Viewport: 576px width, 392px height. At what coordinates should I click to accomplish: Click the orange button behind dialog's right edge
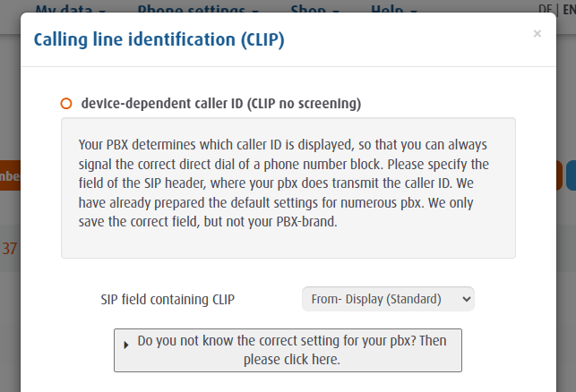(x=560, y=175)
